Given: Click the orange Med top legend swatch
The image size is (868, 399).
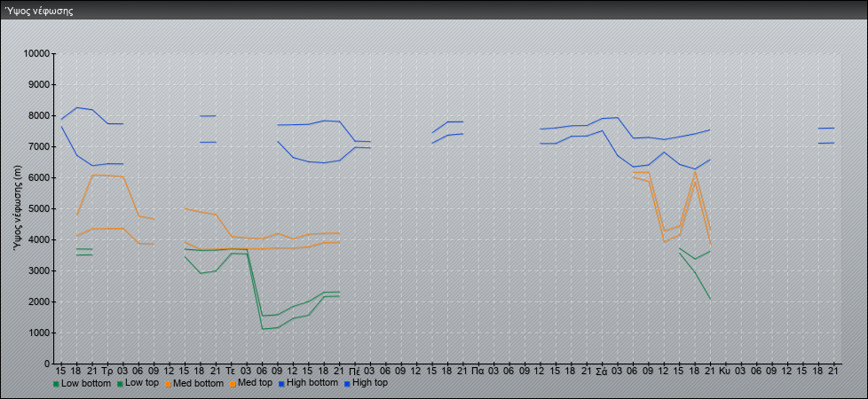Looking at the screenshot, I should 233,383.
